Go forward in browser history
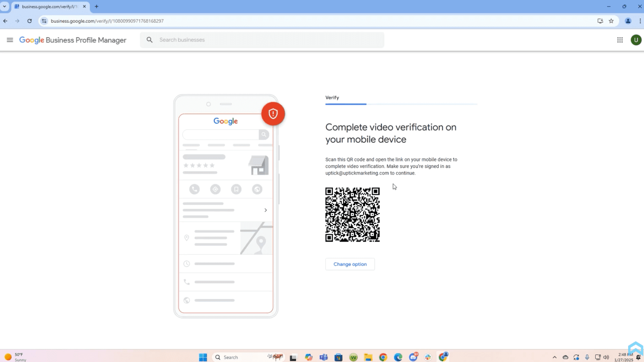This screenshot has height=362, width=644. tap(17, 21)
